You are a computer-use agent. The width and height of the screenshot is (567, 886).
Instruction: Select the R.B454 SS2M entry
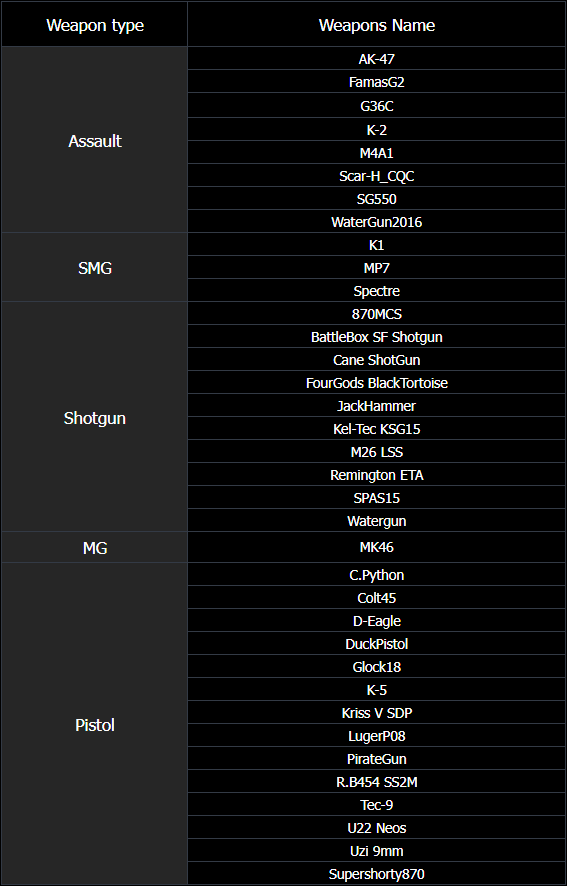(376, 782)
